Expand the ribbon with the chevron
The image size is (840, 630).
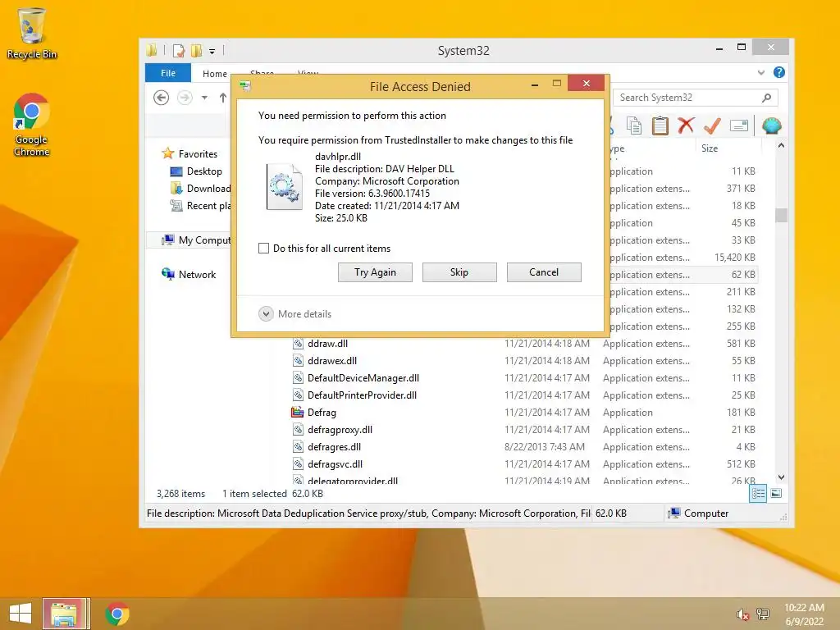(760, 72)
